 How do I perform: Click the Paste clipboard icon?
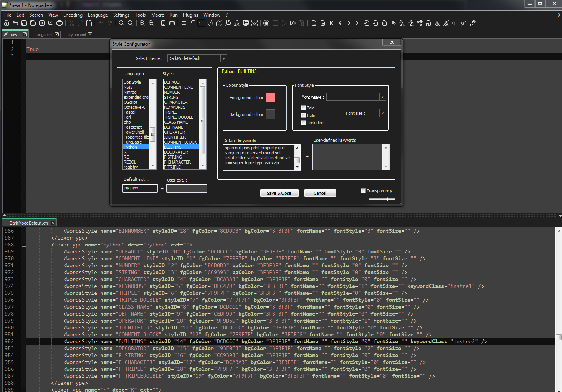click(89, 23)
